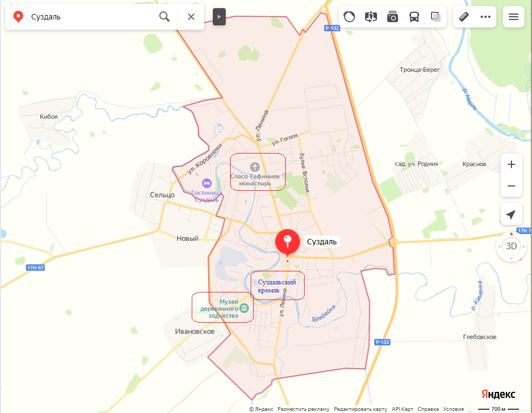
Task: Click the ул. Коровники street label
Action: (x=205, y=159)
